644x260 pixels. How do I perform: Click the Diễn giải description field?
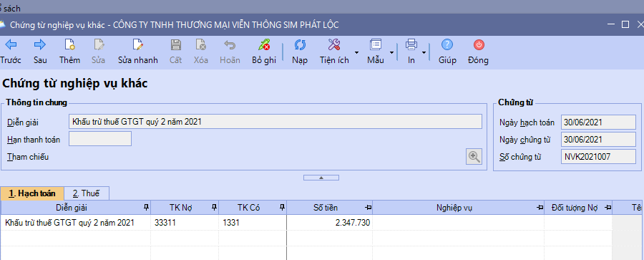tap(275, 122)
